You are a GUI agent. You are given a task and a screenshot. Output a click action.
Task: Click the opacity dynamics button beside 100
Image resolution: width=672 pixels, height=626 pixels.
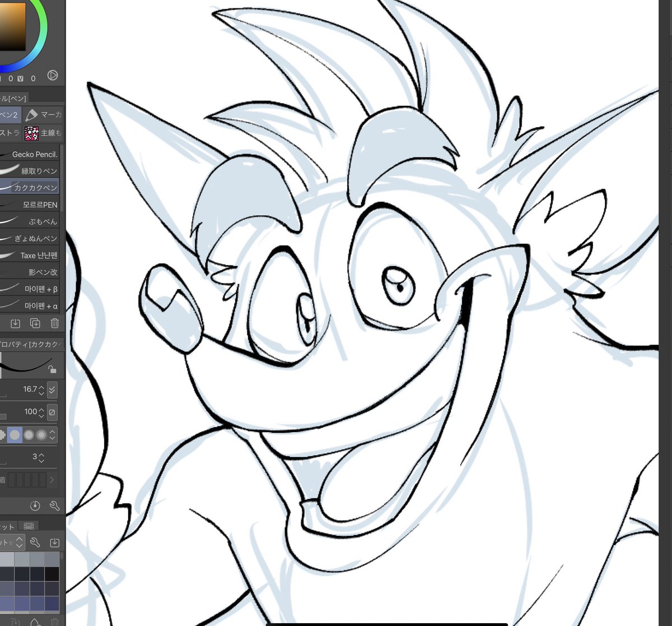52,412
